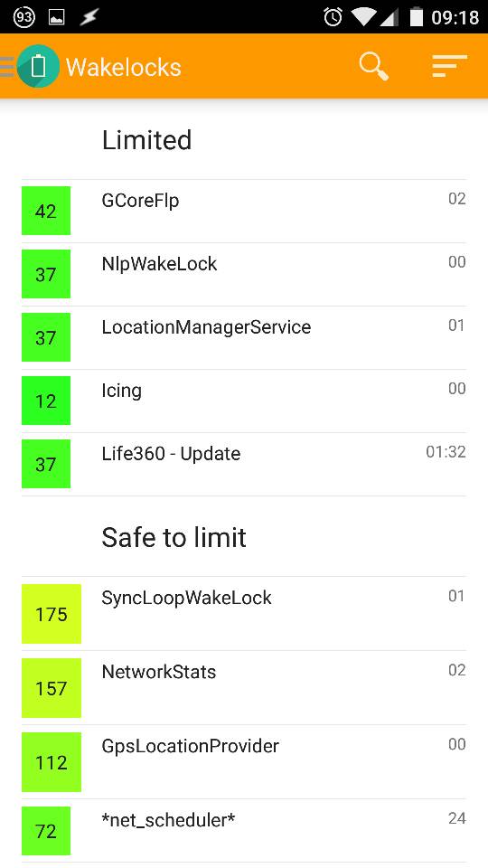Open the LocationManagerService entry

244,337
